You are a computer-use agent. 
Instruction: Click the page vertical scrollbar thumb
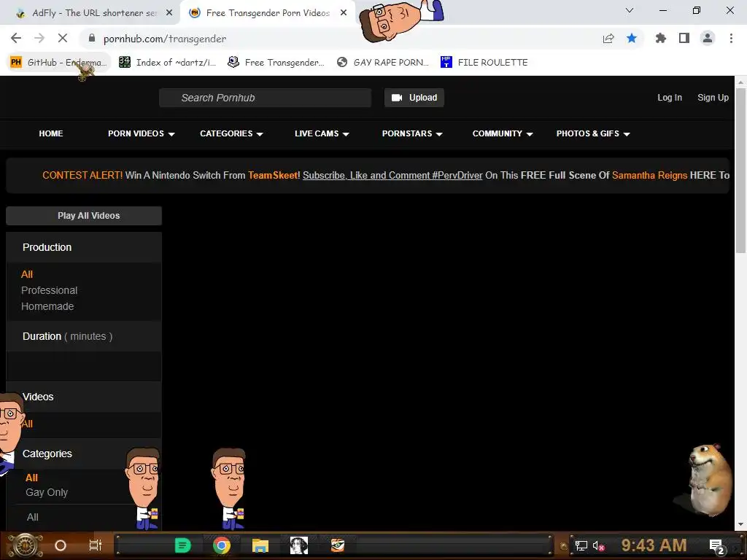tap(740, 169)
